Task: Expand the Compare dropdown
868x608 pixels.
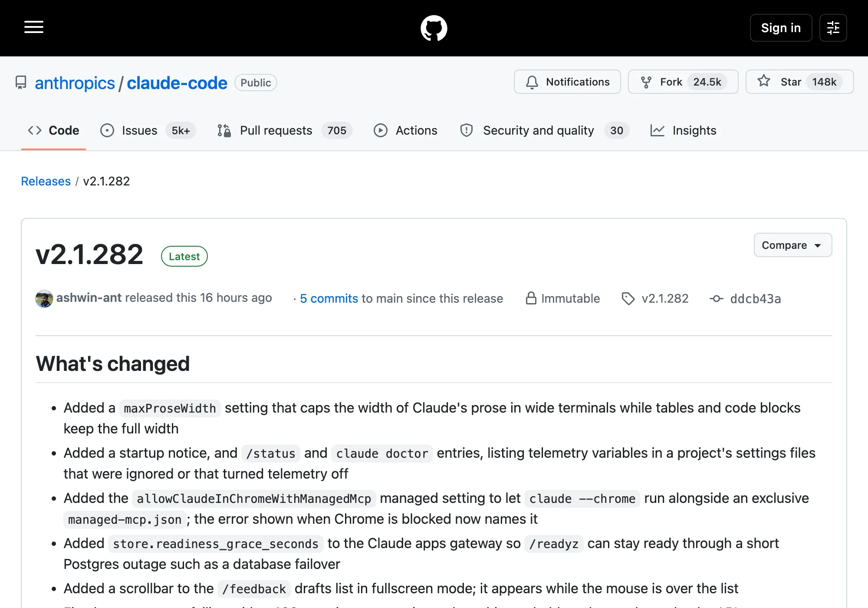Action: pos(792,245)
